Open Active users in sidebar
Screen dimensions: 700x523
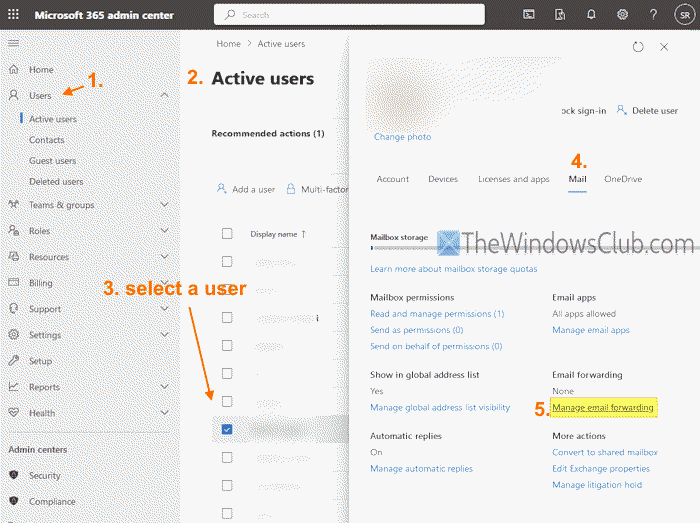coord(53,119)
